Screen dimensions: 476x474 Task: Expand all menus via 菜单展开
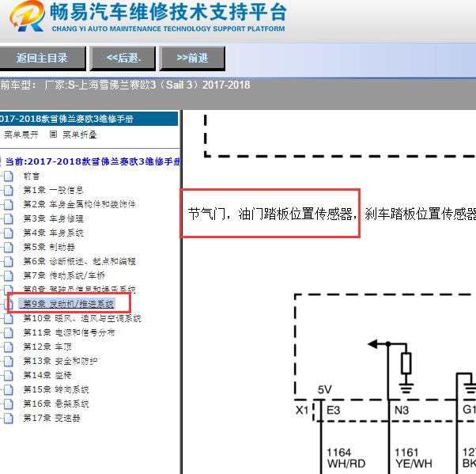pos(21,135)
